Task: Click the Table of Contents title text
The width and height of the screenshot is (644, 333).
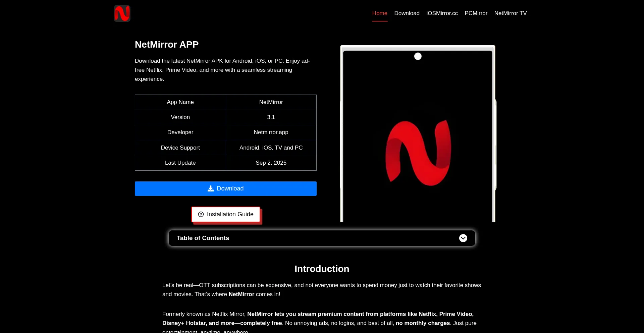Action: point(203,238)
